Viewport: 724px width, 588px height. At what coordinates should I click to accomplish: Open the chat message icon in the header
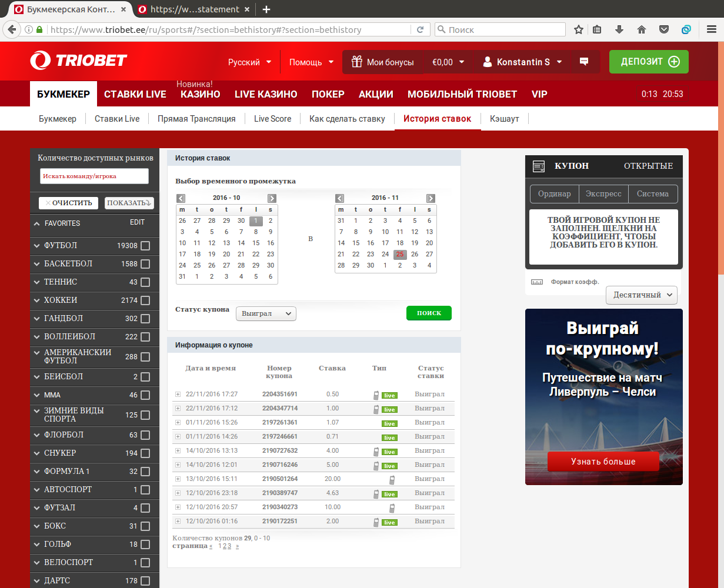click(x=584, y=61)
